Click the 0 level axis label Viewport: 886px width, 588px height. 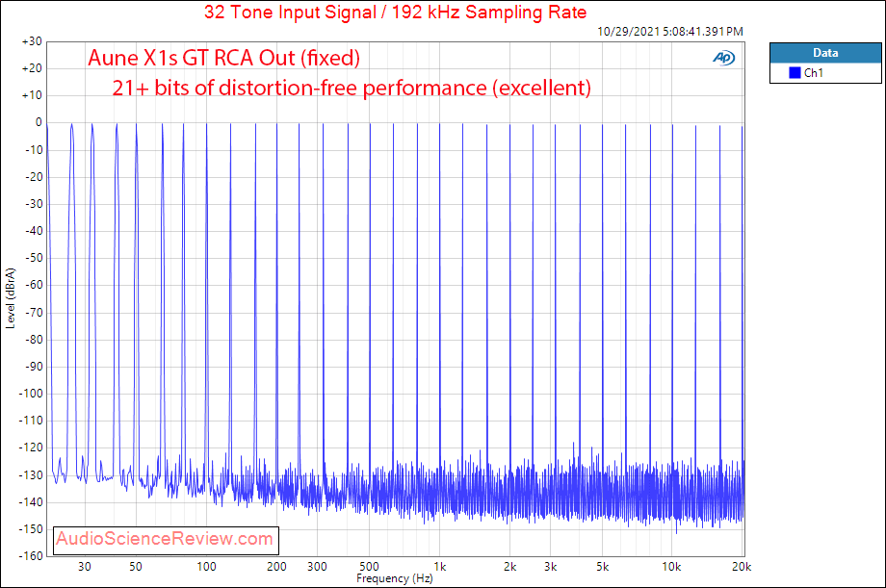coord(39,122)
